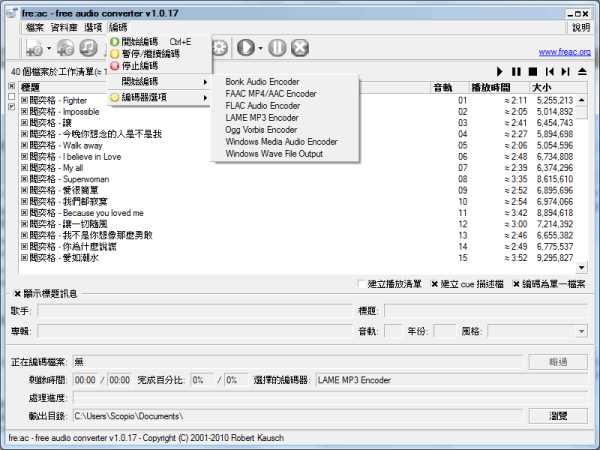This screenshot has height=450, width=600.
Task: Open the add files dropdown arrow
Action: (49, 48)
